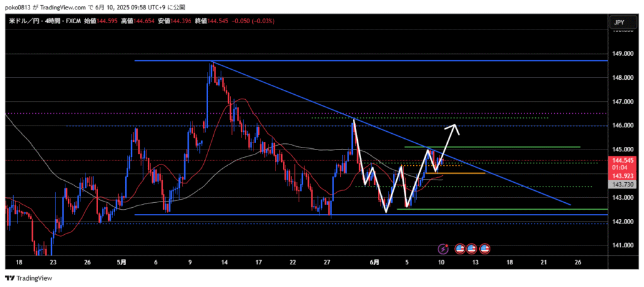Click the 6月 label on time axis

coord(374,262)
